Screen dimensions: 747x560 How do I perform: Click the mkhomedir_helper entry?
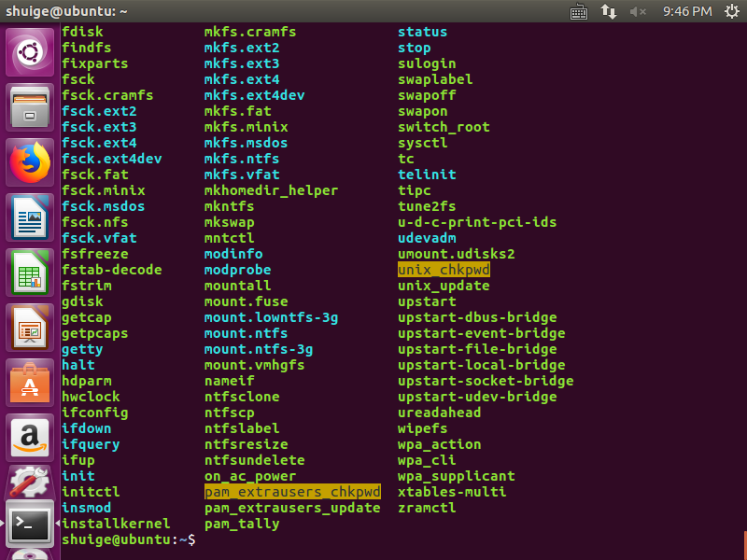(x=272, y=190)
